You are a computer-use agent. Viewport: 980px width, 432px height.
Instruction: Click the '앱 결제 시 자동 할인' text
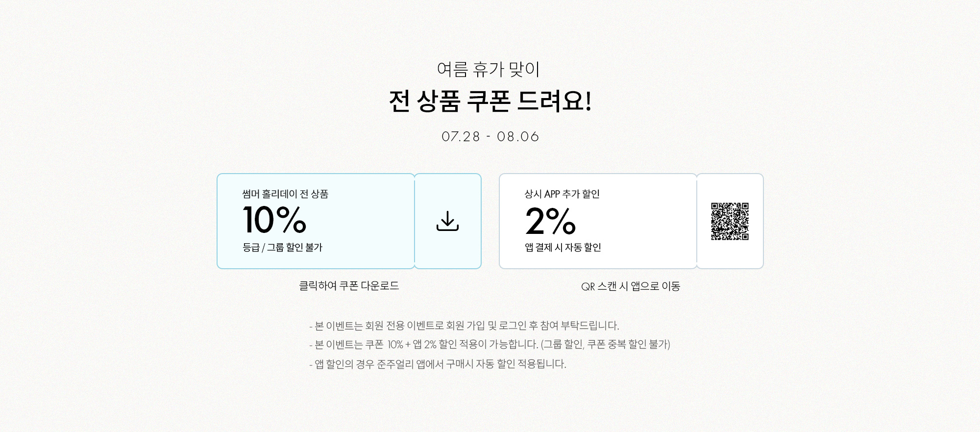click(563, 247)
